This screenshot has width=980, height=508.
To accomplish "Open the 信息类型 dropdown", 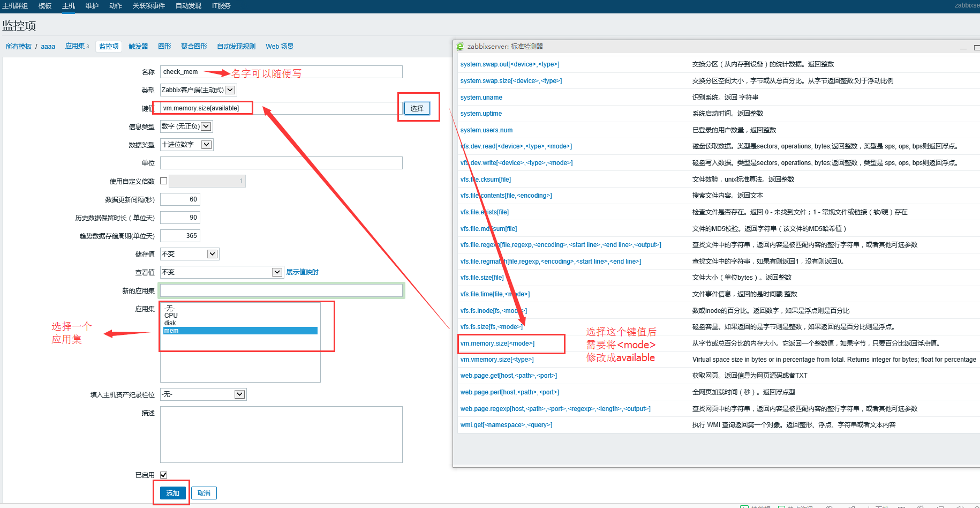I will pos(186,126).
